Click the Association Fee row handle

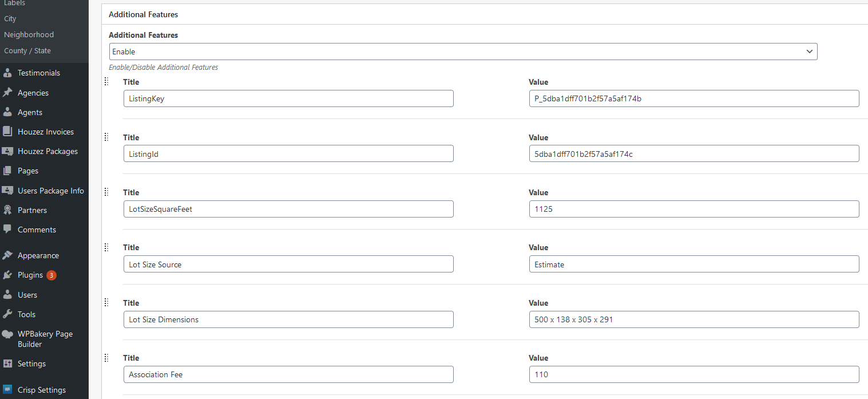pos(106,358)
